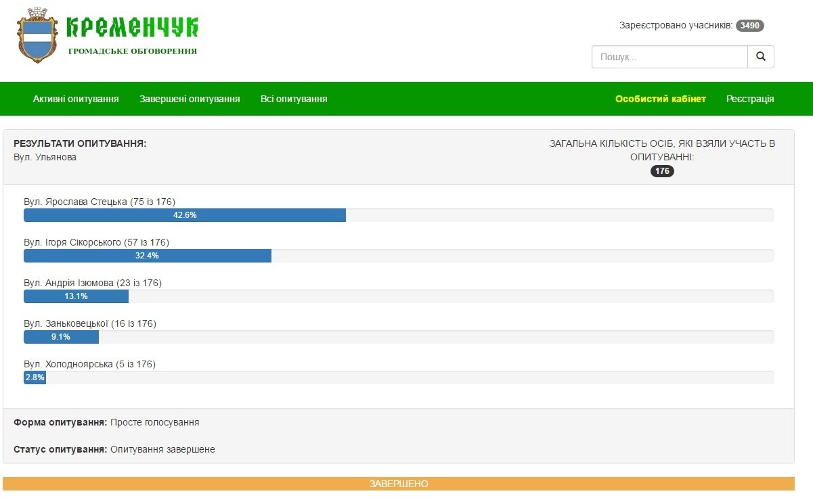This screenshot has height=504, width=813.
Task: Open Особистий кабінет link
Action: (660, 99)
